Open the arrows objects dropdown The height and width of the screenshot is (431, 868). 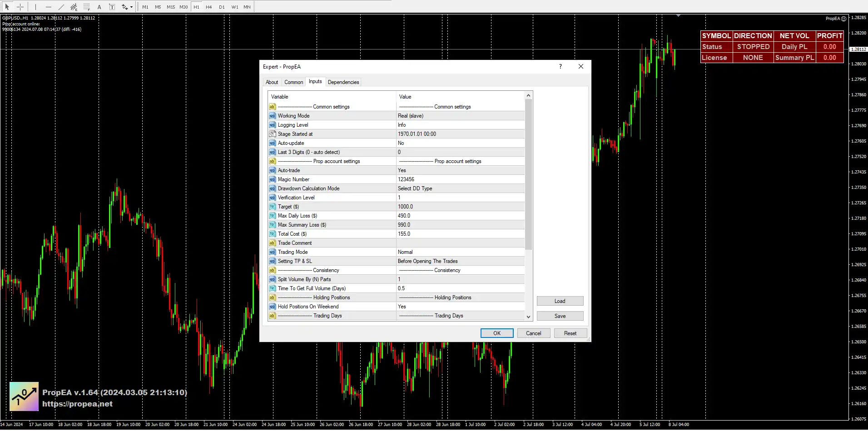click(127, 7)
